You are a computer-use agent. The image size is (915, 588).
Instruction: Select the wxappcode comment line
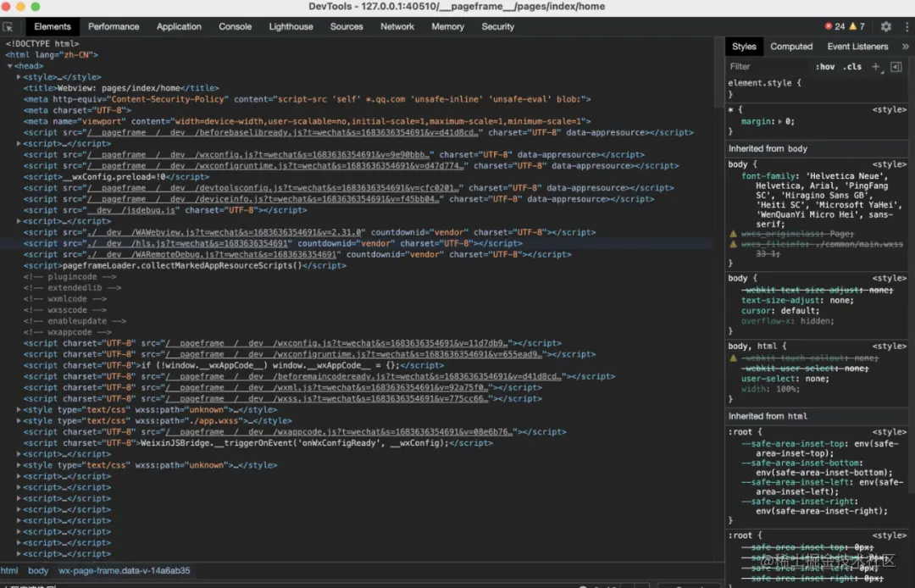68,332
